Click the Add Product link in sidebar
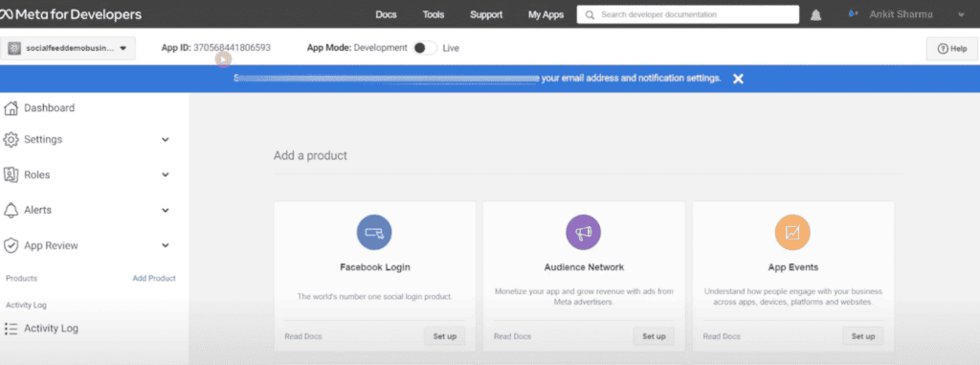This screenshot has width=980, height=365. [154, 278]
